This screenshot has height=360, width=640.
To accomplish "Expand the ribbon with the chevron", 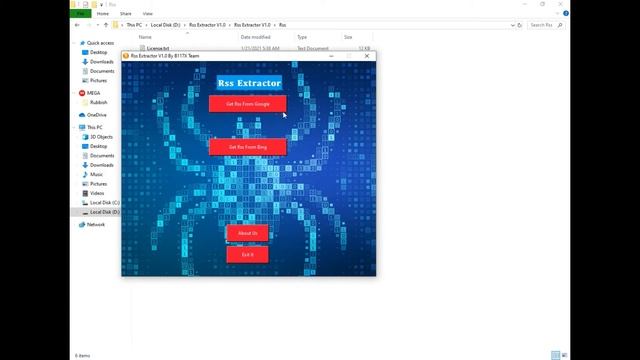I will [x=558, y=13].
